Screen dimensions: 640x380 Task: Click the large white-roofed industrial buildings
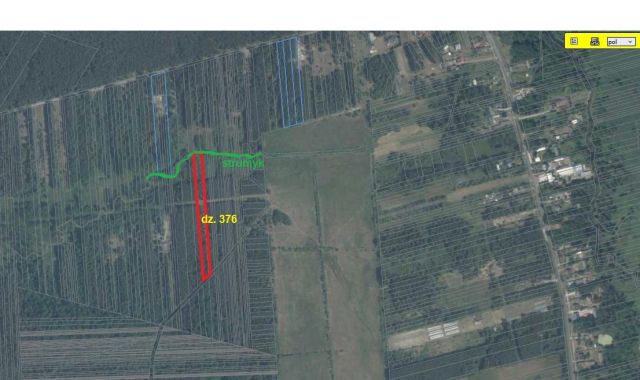(x=565, y=171)
